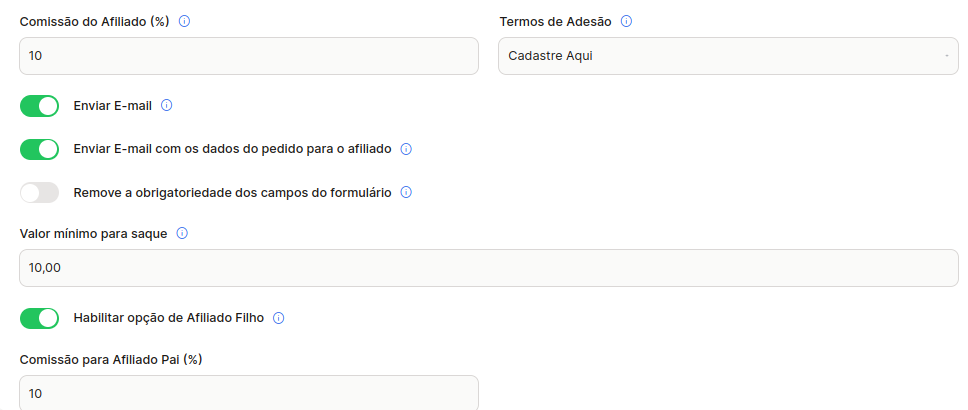Open the Cadastre Aqui dropdown
This screenshot has height=410, width=968.
(x=728, y=56)
